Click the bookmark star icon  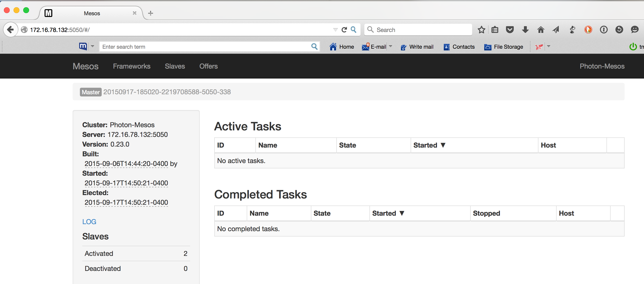tap(481, 30)
